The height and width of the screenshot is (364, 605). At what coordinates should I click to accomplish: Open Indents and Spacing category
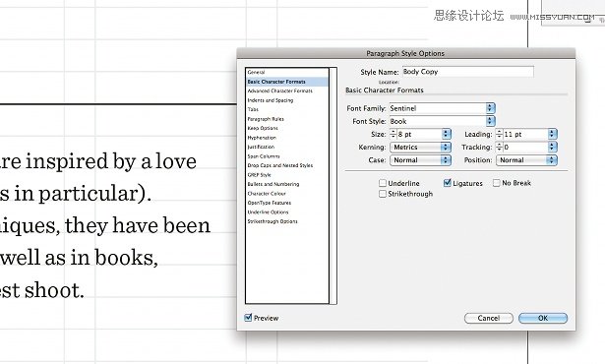pyautogui.click(x=271, y=100)
